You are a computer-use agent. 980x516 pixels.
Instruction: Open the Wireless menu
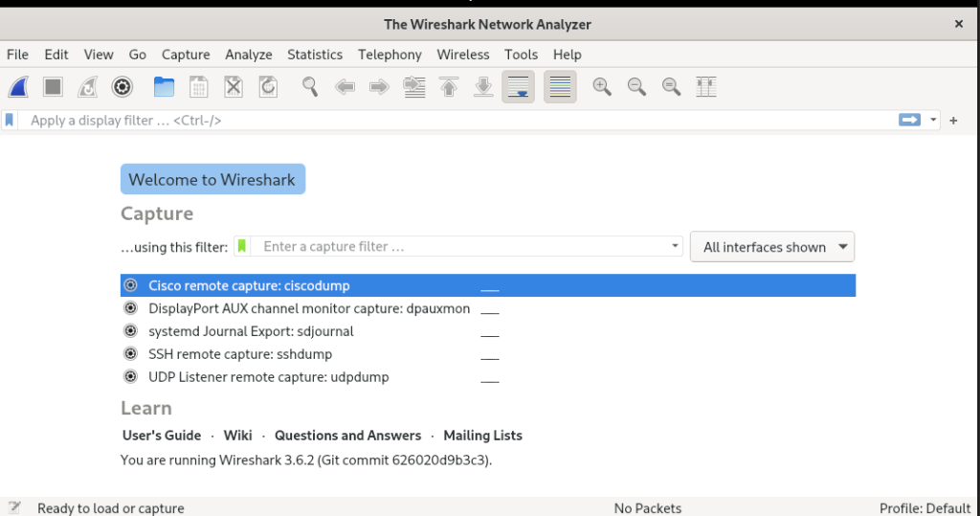463,55
